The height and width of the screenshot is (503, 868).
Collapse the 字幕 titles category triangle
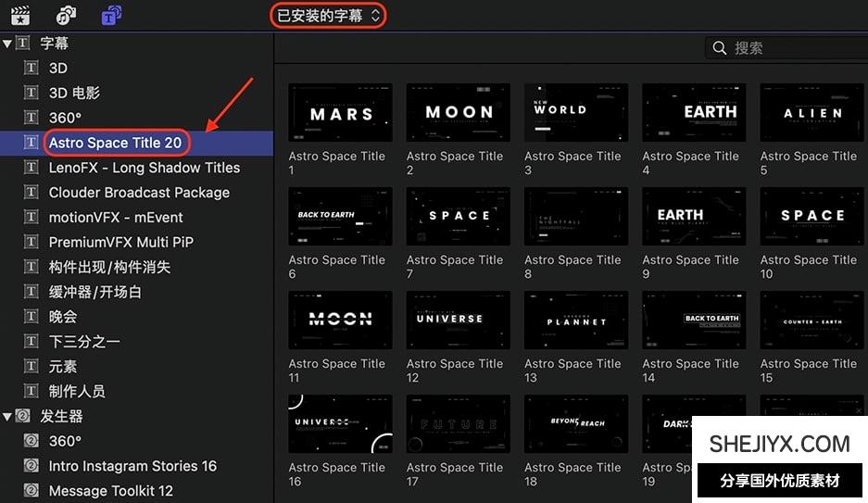coord(7,44)
